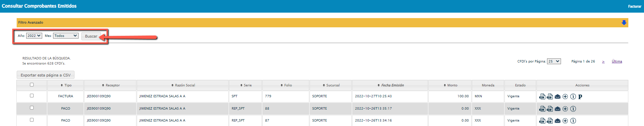Open the CFDI's por Página dropdown
Screen dimensions: 644x126
click(554, 61)
